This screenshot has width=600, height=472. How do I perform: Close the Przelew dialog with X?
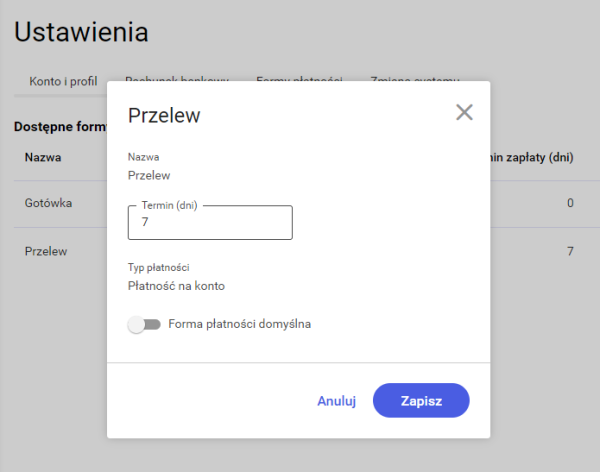464,112
